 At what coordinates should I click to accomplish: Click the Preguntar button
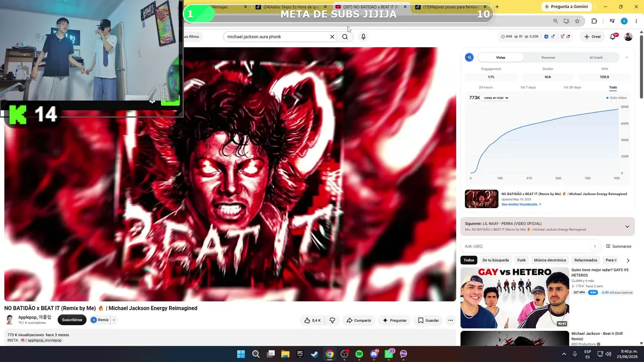point(394,320)
